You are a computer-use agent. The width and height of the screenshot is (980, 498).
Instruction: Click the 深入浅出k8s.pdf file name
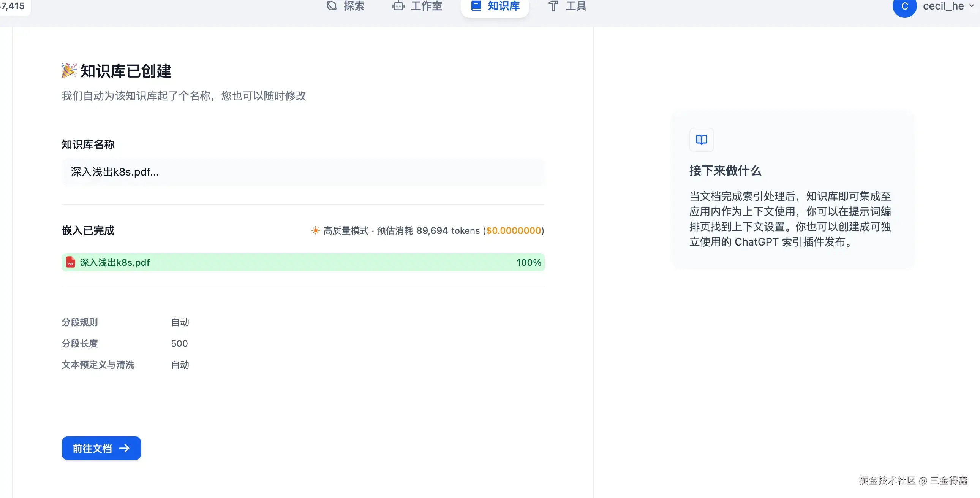[x=114, y=262]
